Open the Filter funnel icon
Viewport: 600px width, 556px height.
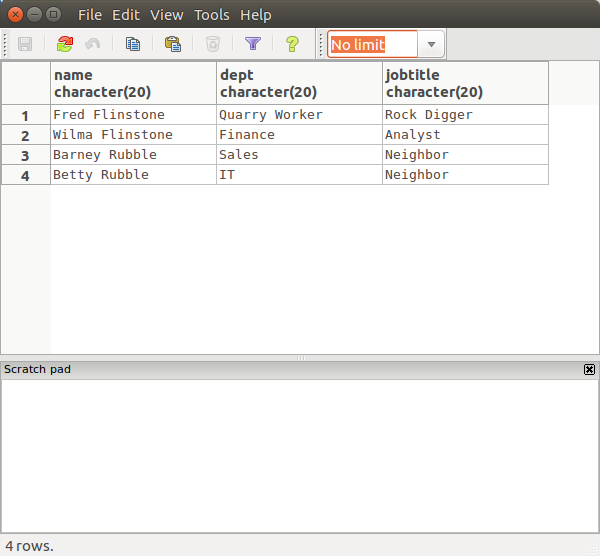tap(252, 44)
